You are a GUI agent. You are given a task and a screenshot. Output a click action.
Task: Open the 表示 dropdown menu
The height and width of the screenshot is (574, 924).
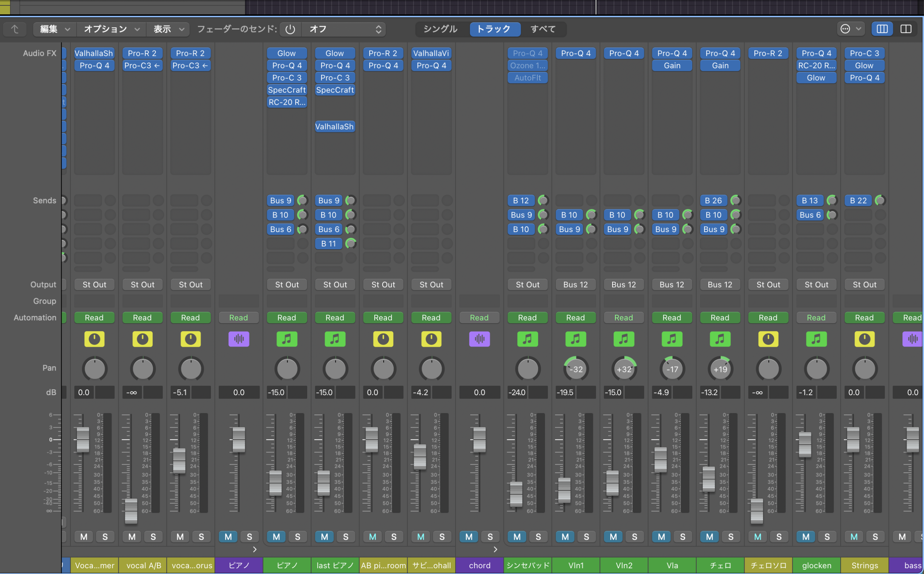pos(168,29)
